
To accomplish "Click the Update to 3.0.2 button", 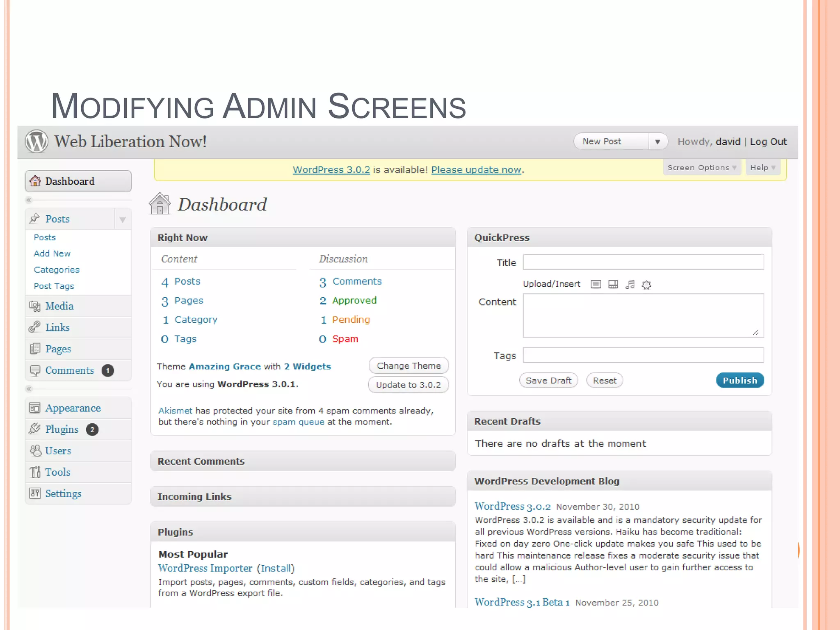I will [409, 385].
